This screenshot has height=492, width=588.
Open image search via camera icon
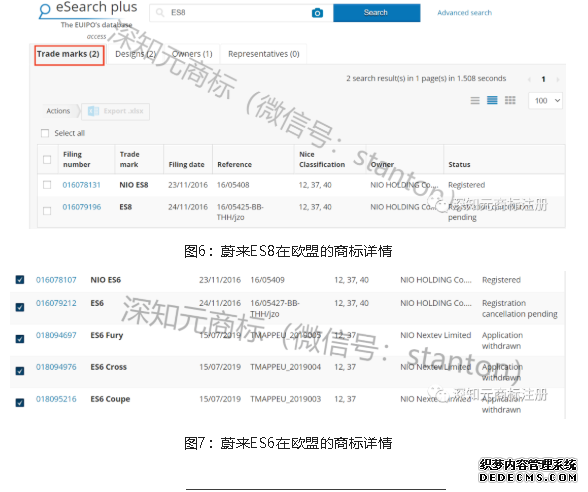317,13
